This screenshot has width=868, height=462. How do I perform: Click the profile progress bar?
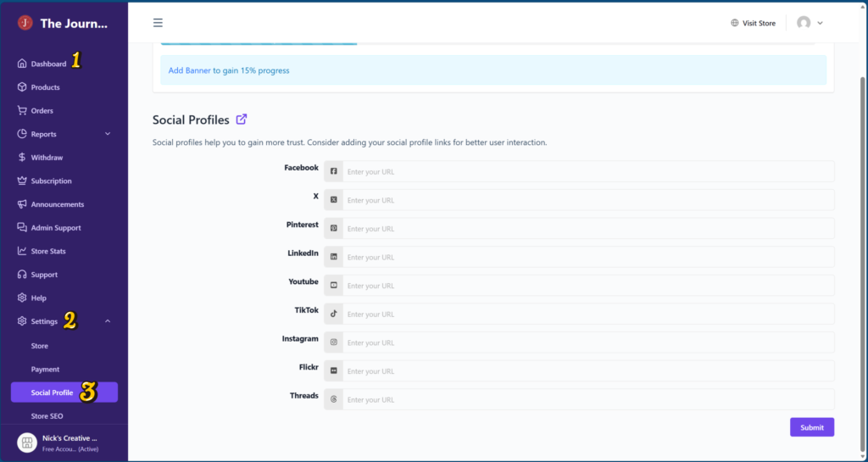coord(487,43)
